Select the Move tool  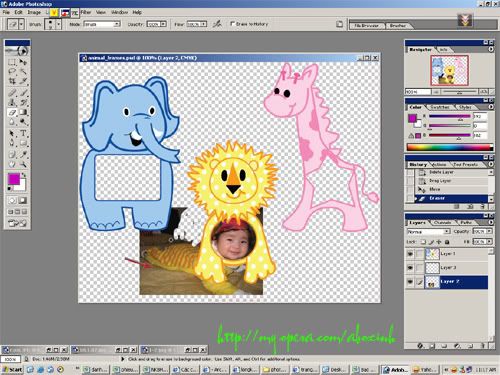click(x=23, y=62)
